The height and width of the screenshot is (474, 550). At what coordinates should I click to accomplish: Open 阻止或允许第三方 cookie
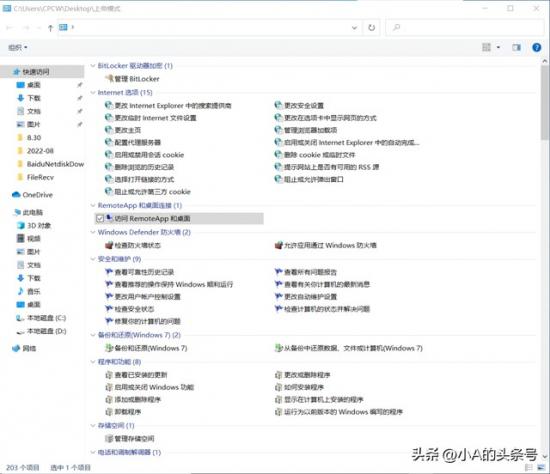tap(148, 192)
